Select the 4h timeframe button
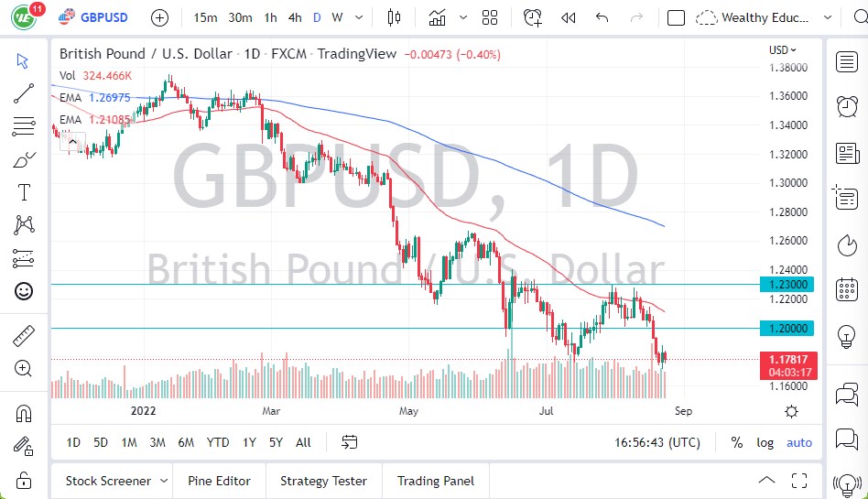868x499 pixels. click(x=294, y=17)
